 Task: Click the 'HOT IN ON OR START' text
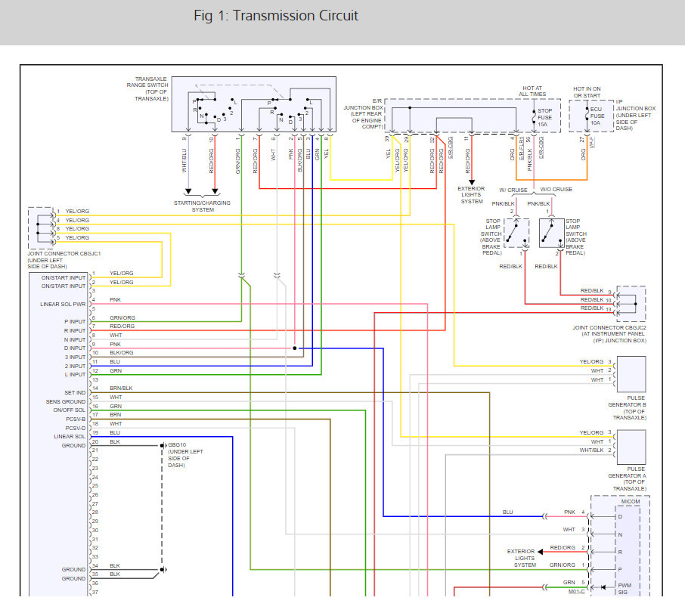pyautogui.click(x=587, y=92)
